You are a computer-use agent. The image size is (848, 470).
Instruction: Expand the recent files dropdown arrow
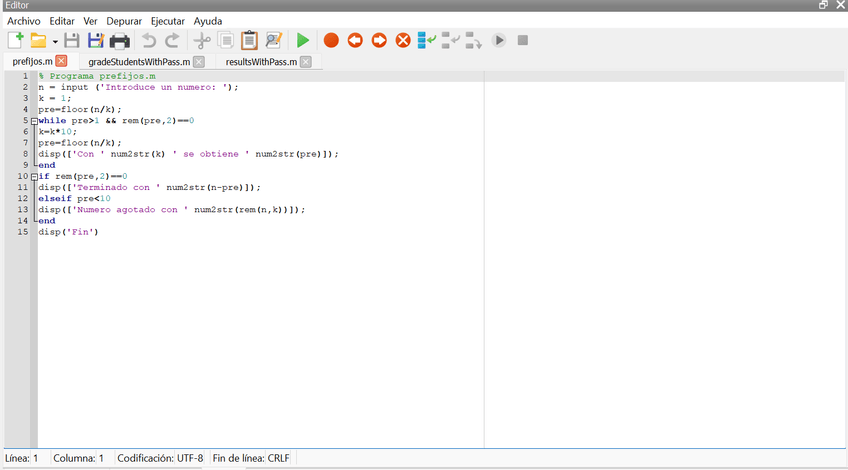pyautogui.click(x=54, y=42)
